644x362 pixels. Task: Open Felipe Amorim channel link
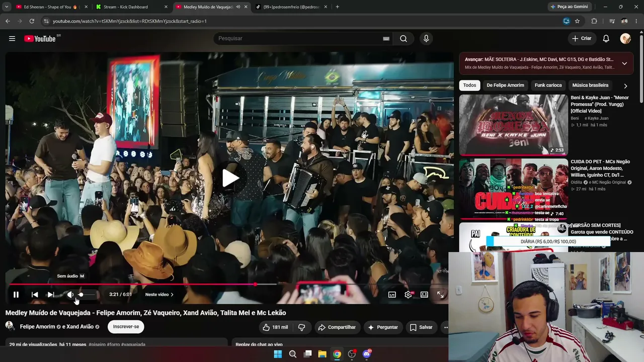pos(38,327)
